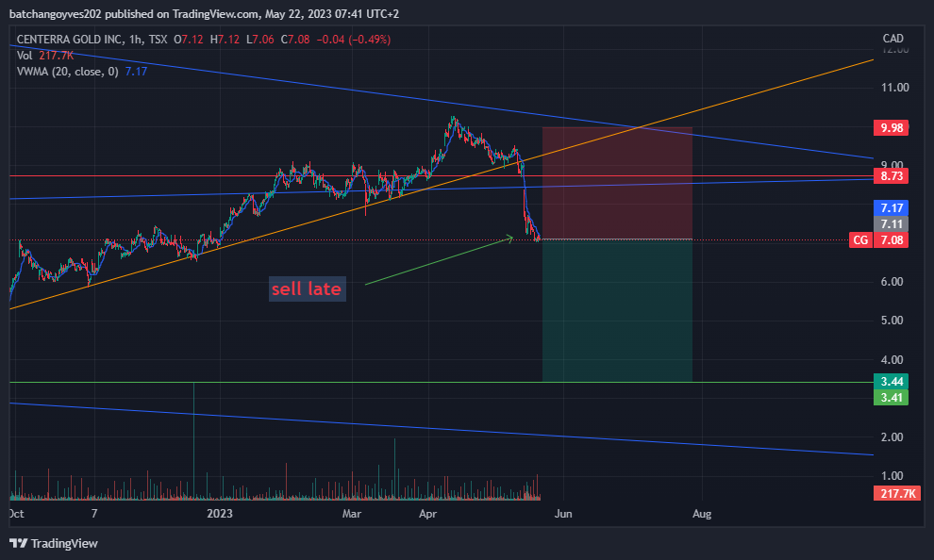
Task: Click the 3.41 green price label
Action: pyautogui.click(x=892, y=397)
